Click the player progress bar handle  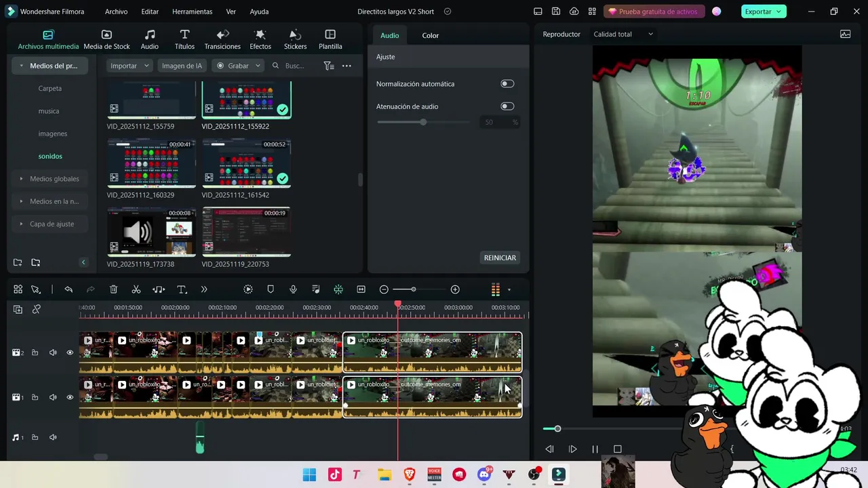tap(557, 428)
